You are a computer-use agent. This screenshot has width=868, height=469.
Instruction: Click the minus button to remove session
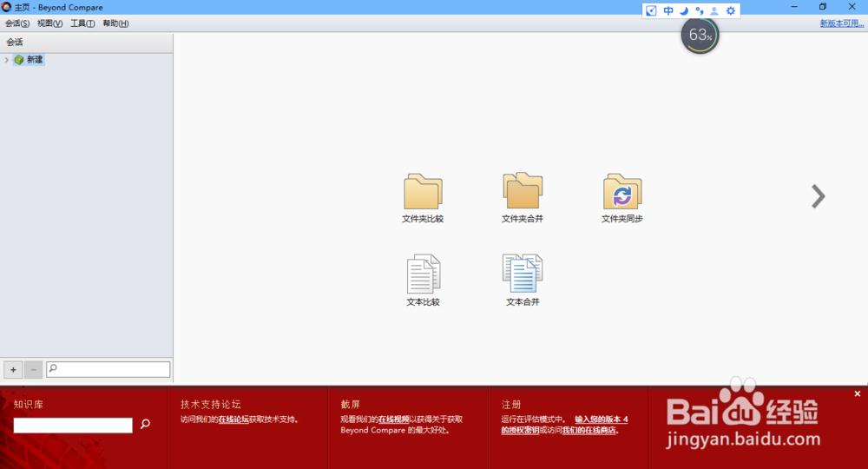(33, 369)
